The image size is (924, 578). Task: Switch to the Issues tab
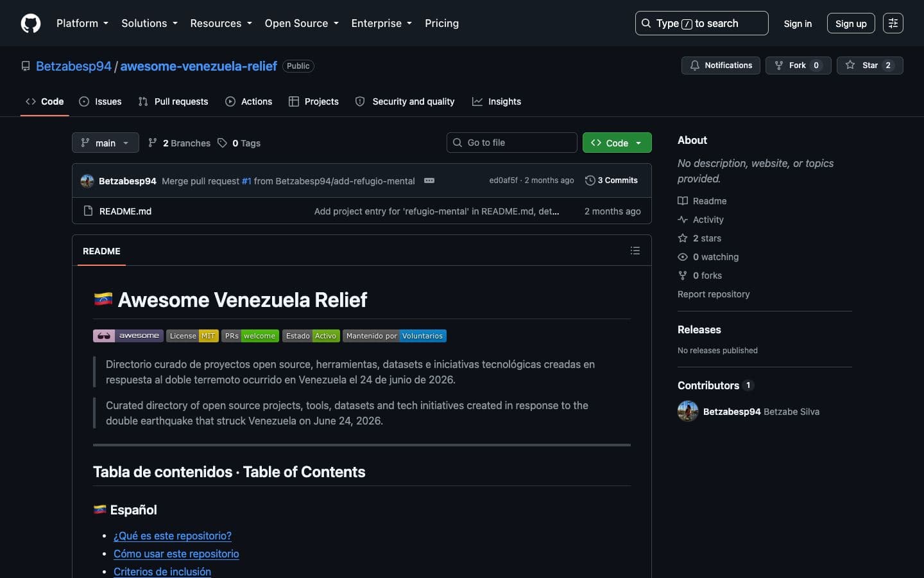(100, 101)
